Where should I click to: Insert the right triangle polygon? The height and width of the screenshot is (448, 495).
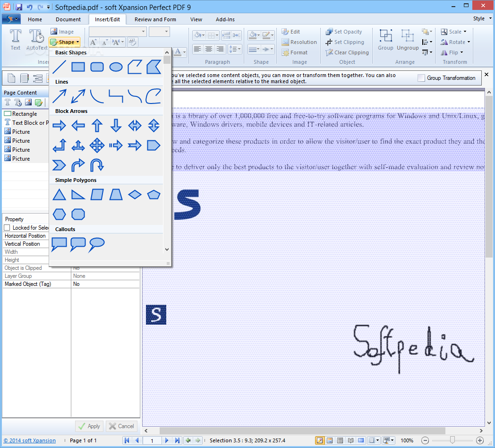[x=78, y=195]
